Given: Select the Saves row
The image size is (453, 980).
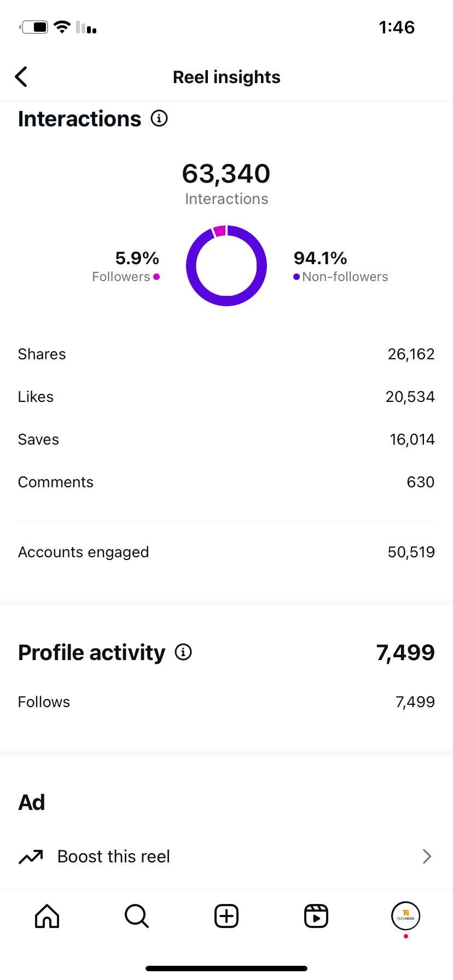Looking at the screenshot, I should [x=226, y=440].
